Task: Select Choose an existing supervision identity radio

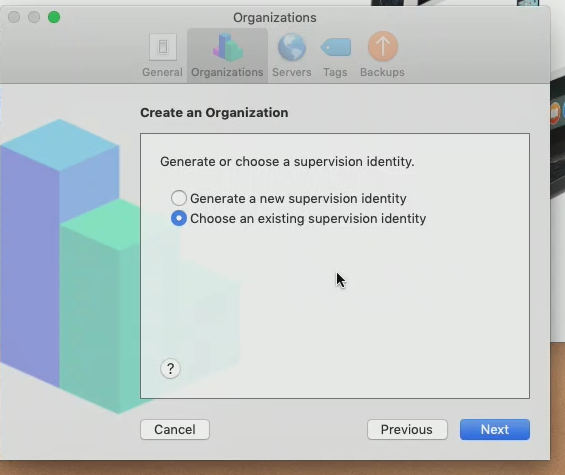Action: click(x=179, y=218)
